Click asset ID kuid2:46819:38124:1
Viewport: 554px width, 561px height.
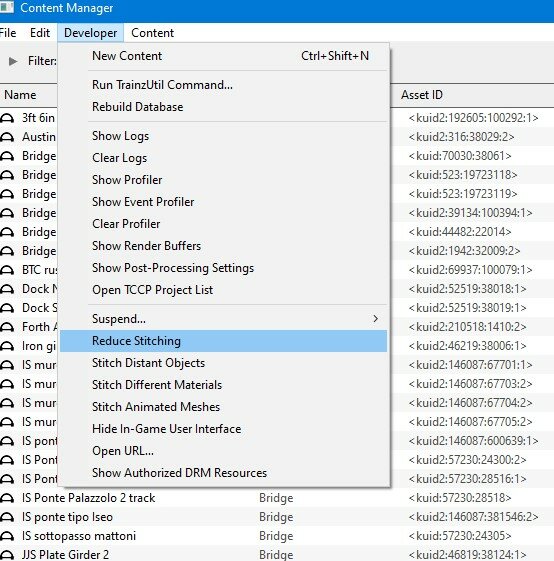click(x=467, y=555)
